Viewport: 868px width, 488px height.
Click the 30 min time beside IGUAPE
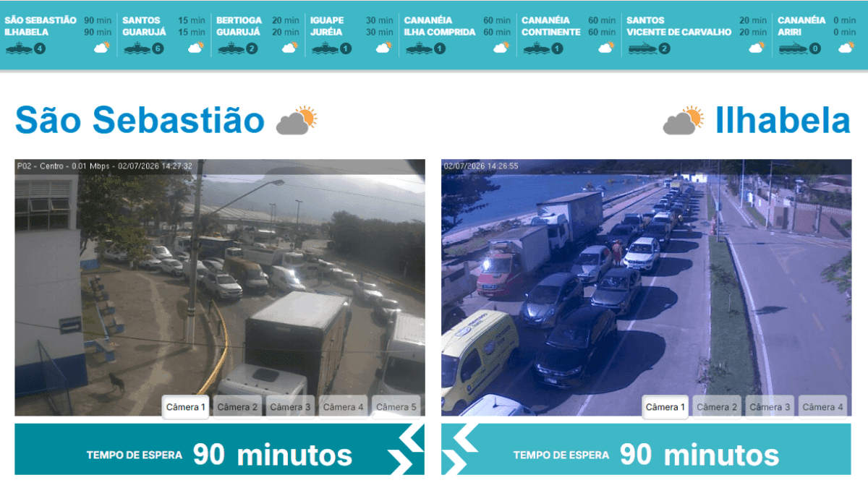coord(380,20)
